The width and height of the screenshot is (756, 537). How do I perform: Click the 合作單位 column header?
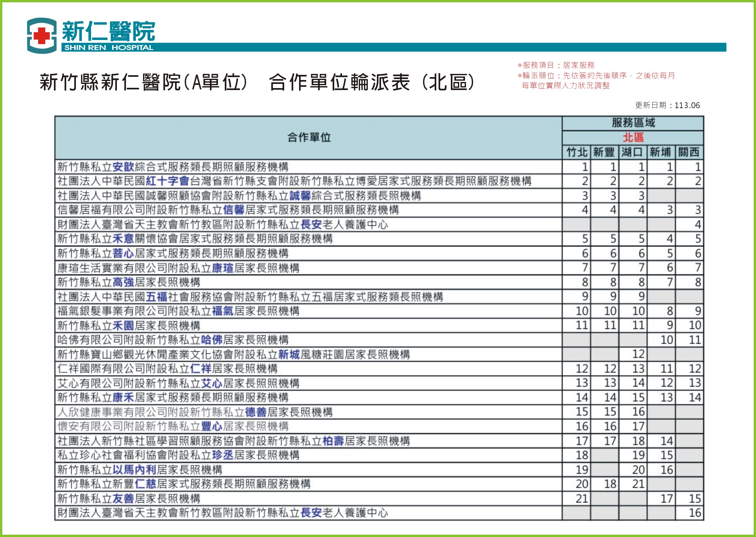pyautogui.click(x=309, y=137)
